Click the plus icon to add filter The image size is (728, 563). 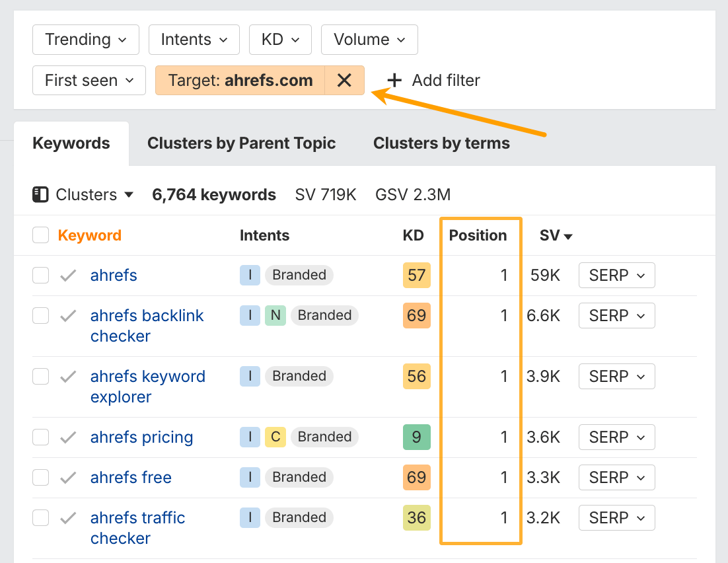pos(394,80)
